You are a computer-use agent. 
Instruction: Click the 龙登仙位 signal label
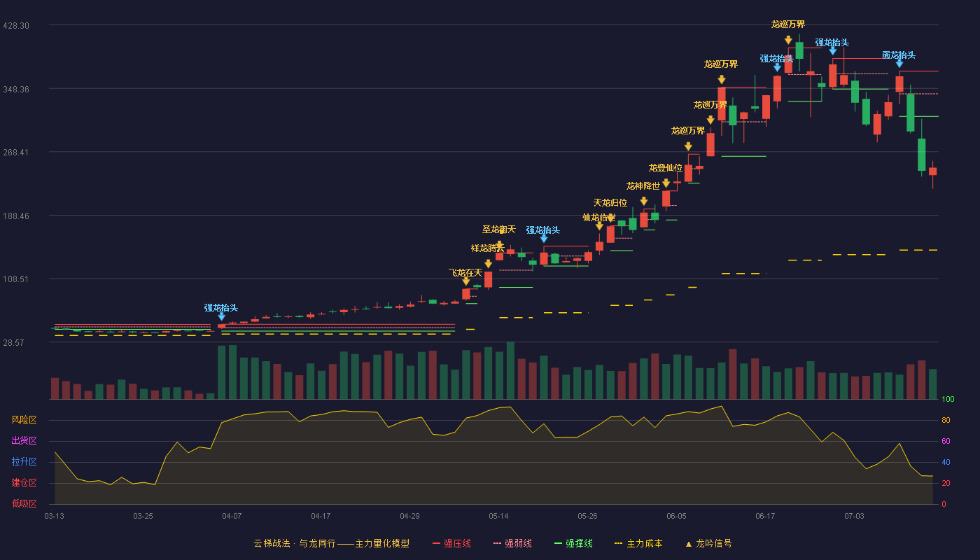(666, 168)
